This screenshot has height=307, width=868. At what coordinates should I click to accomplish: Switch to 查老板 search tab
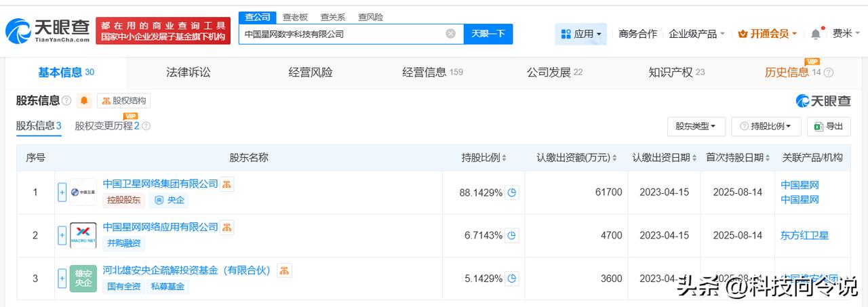coord(295,17)
